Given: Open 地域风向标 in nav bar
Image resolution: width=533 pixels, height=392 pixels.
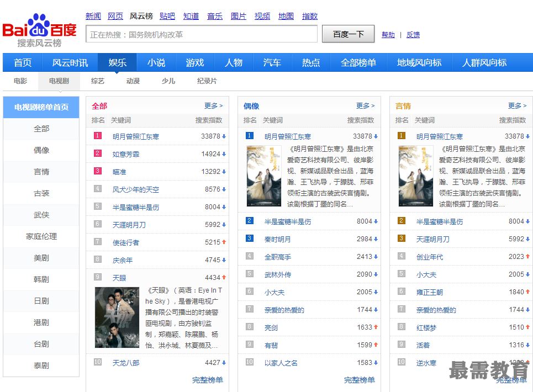Looking at the screenshot, I should (x=419, y=62).
